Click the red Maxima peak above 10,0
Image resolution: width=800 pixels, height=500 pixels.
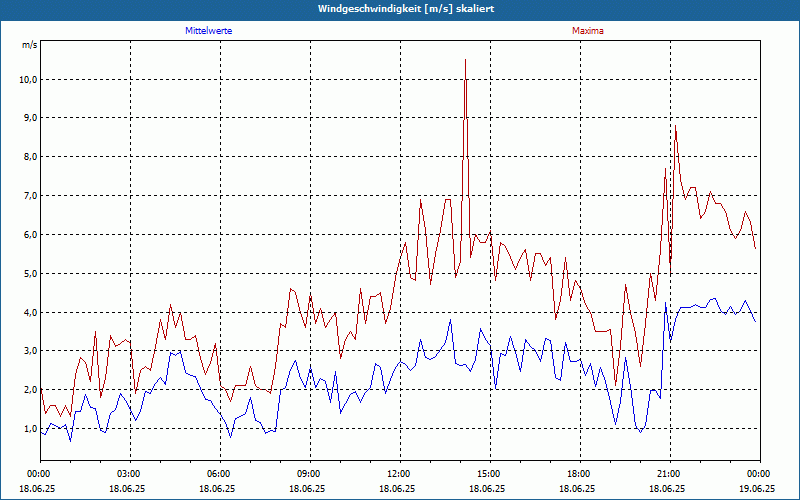click(x=465, y=60)
